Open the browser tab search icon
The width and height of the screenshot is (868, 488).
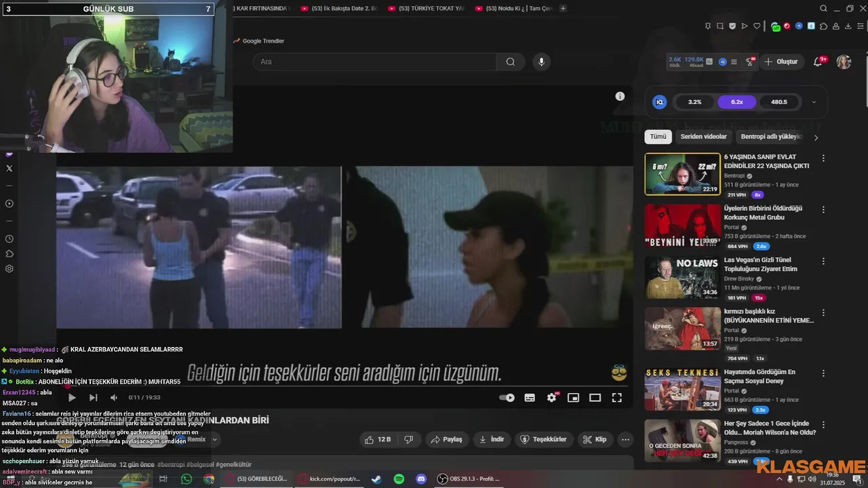[x=823, y=8]
